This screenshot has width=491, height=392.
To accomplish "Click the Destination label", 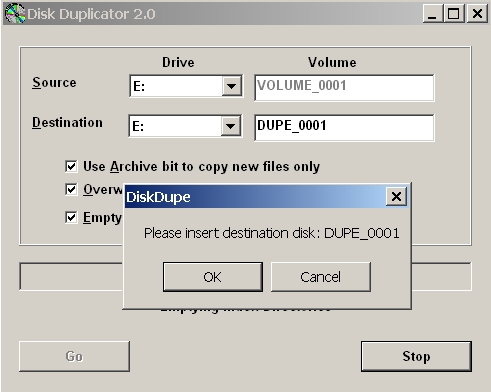I will (x=67, y=122).
